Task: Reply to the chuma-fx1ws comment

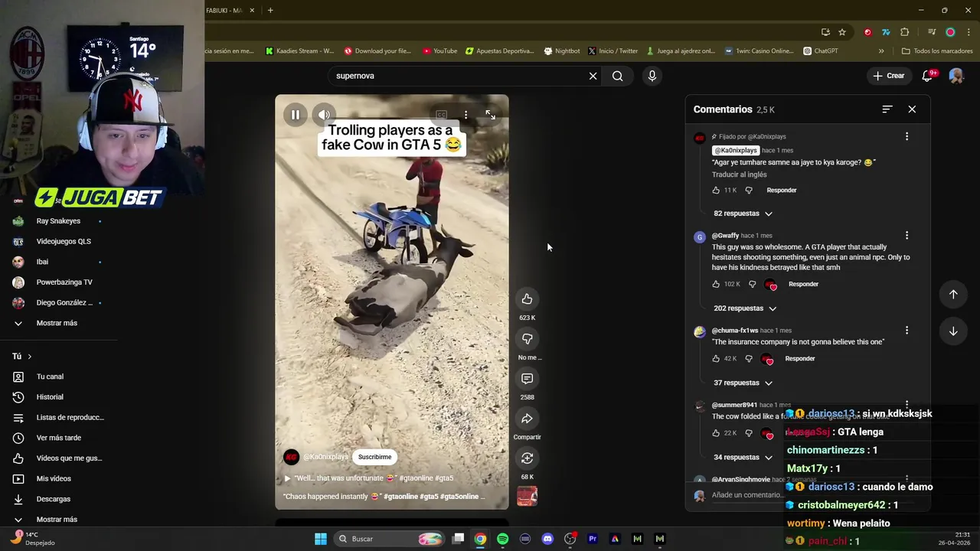Action: coord(800,358)
